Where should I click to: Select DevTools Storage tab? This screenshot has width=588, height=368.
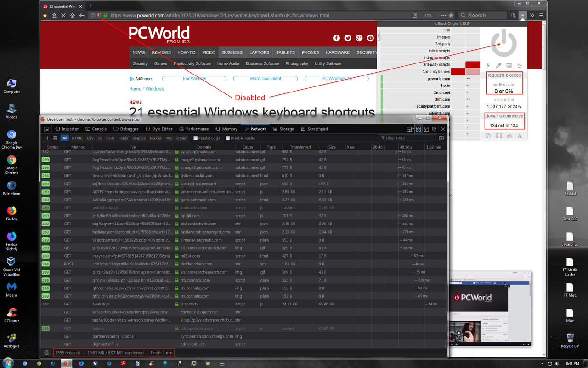pyautogui.click(x=283, y=129)
